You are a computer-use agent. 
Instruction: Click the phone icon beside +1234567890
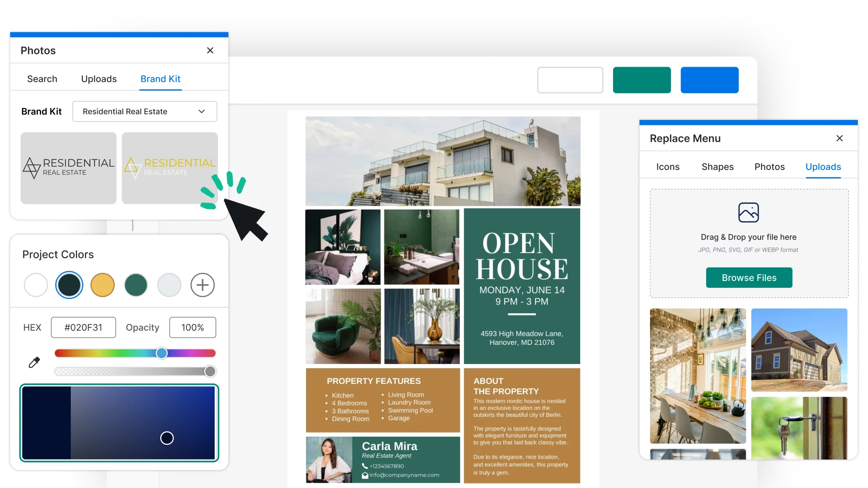pos(365,466)
